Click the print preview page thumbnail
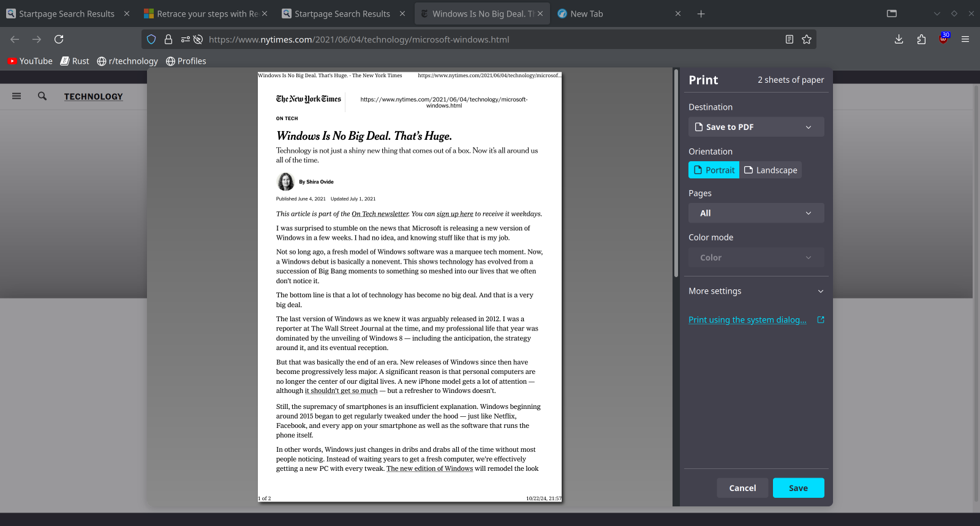This screenshot has height=526, width=980. tap(410, 287)
